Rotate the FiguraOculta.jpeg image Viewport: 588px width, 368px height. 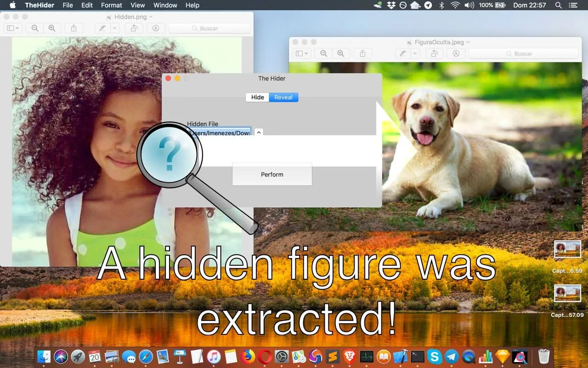(434, 53)
